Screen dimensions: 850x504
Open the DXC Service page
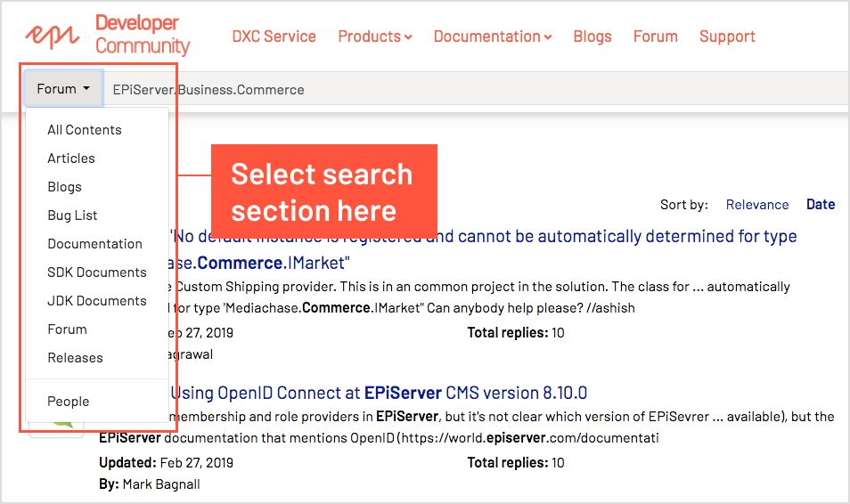274,37
